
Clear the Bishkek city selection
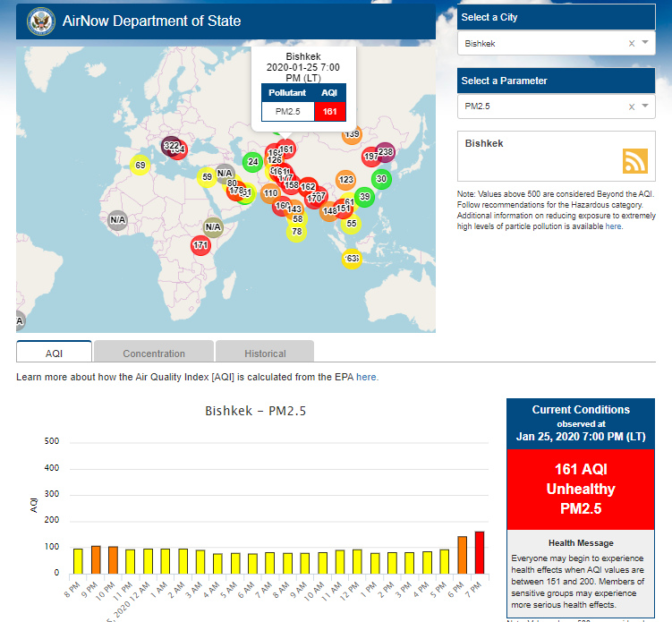click(x=631, y=43)
